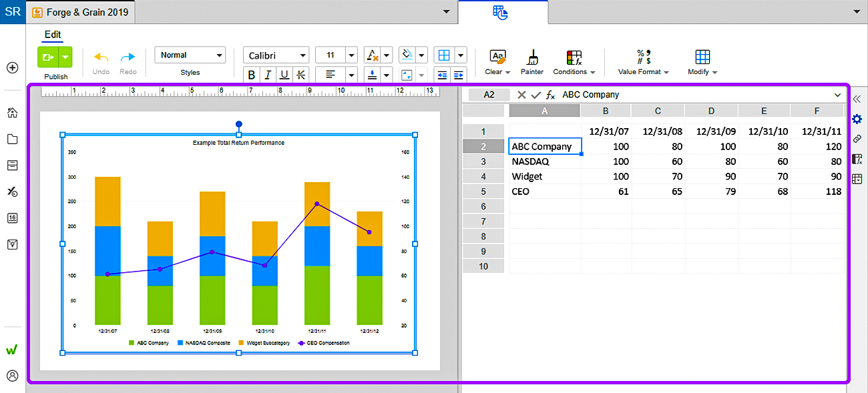
Task: Open the blue settings gear in right panel
Action: point(857,119)
